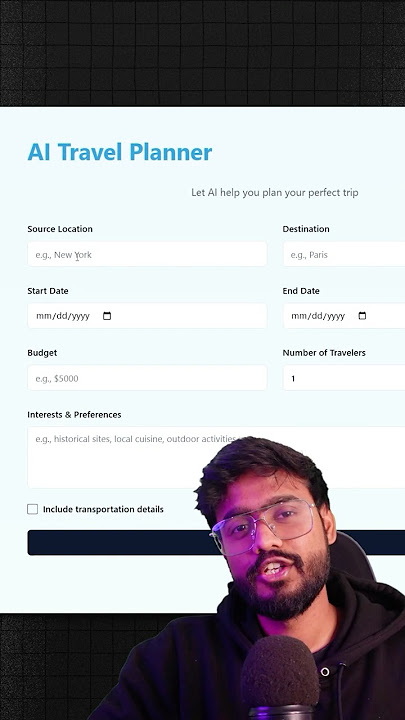This screenshot has width=405, height=720.
Task: Focus the Destination input with Paris placeholder
Action: click(344, 254)
